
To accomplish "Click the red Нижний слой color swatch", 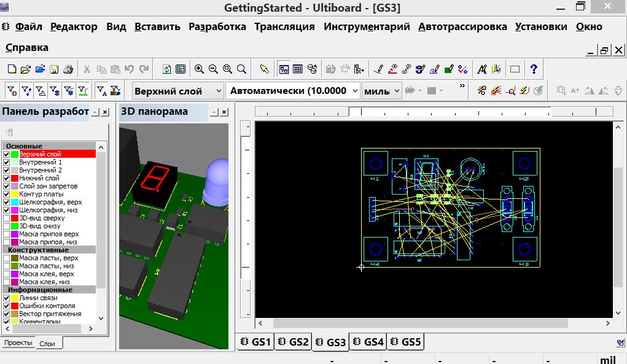I will point(15,178).
